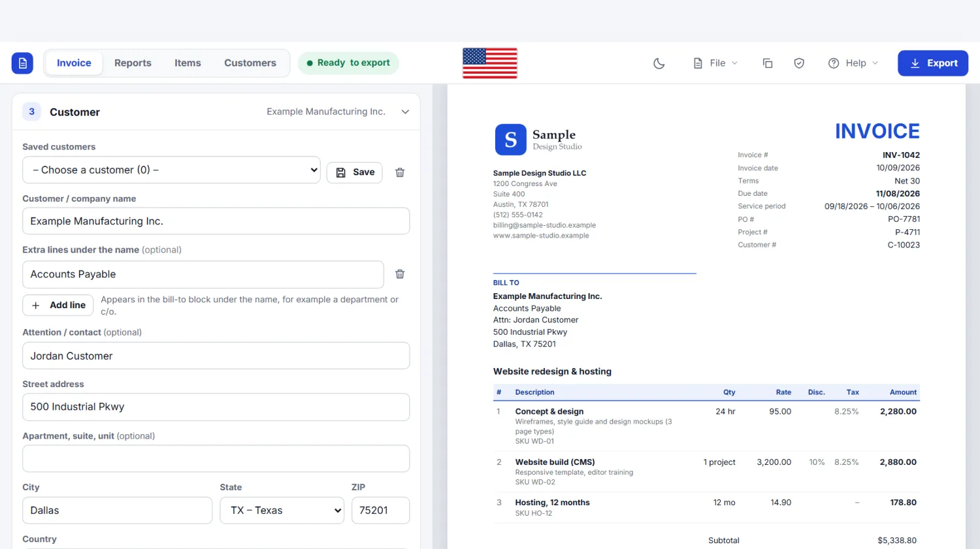Open the Items tab
This screenshot has width=980, height=549.
click(188, 63)
